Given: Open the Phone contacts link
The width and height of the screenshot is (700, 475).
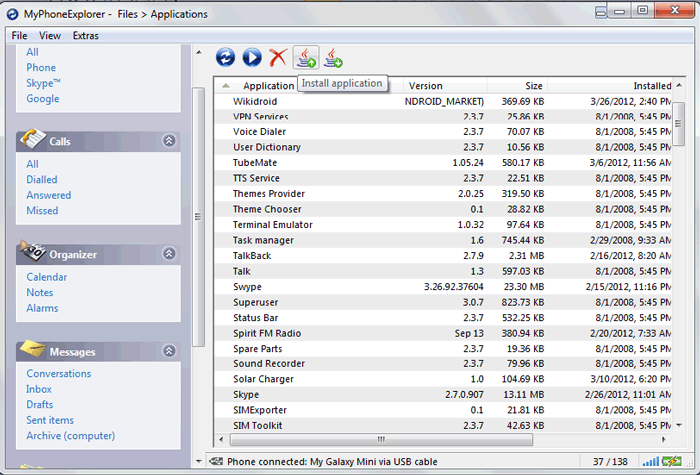Looking at the screenshot, I should tap(41, 67).
